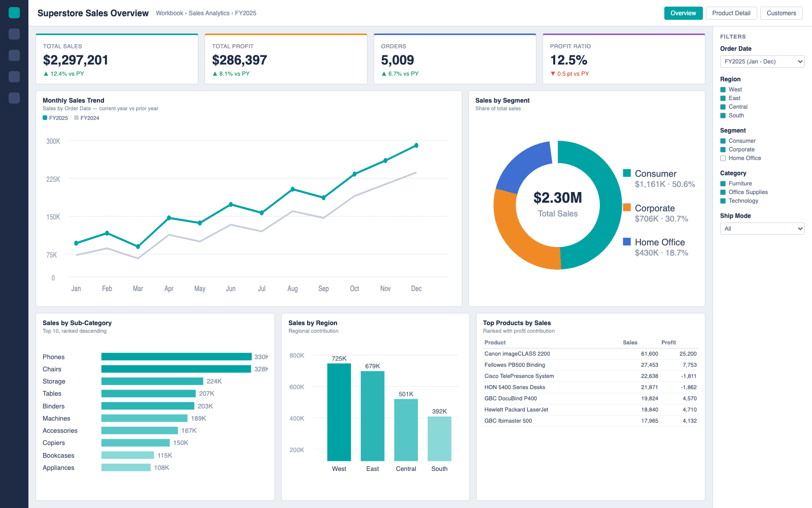Open the Customers tab
Image resolution: width=812 pixels, height=508 pixels.
pos(781,13)
